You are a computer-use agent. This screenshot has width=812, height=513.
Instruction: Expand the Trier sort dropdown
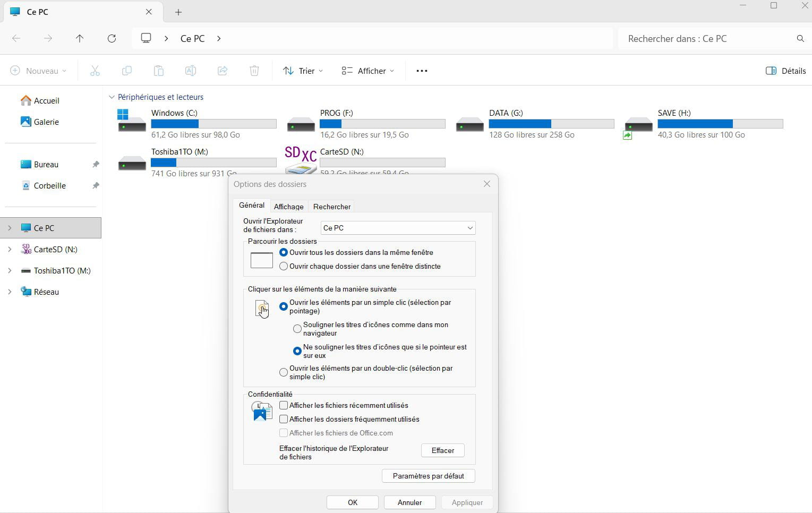pyautogui.click(x=303, y=71)
